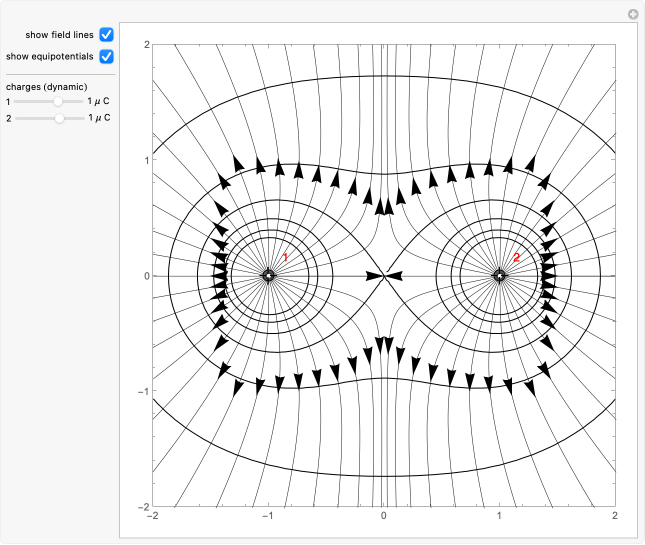Disable the show field lines checkbox
Screen dimensions: 645x545
[106, 34]
